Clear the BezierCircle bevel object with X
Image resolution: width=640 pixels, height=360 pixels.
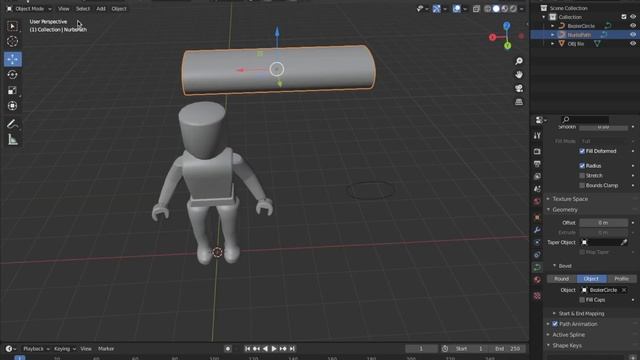[624, 290]
